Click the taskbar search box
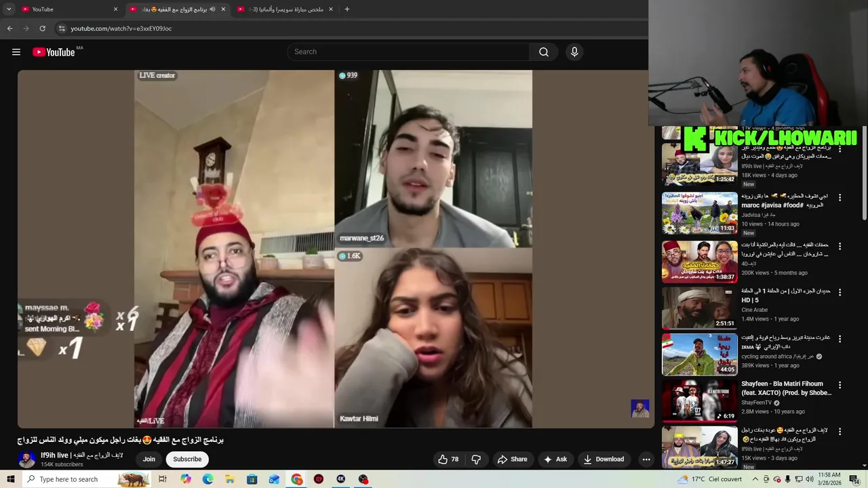 point(87,479)
